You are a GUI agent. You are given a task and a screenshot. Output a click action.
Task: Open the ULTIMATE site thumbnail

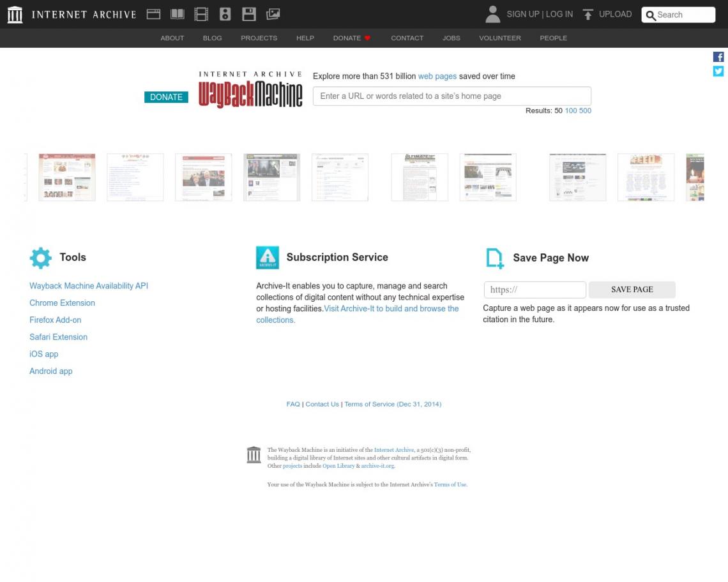[x=420, y=177]
